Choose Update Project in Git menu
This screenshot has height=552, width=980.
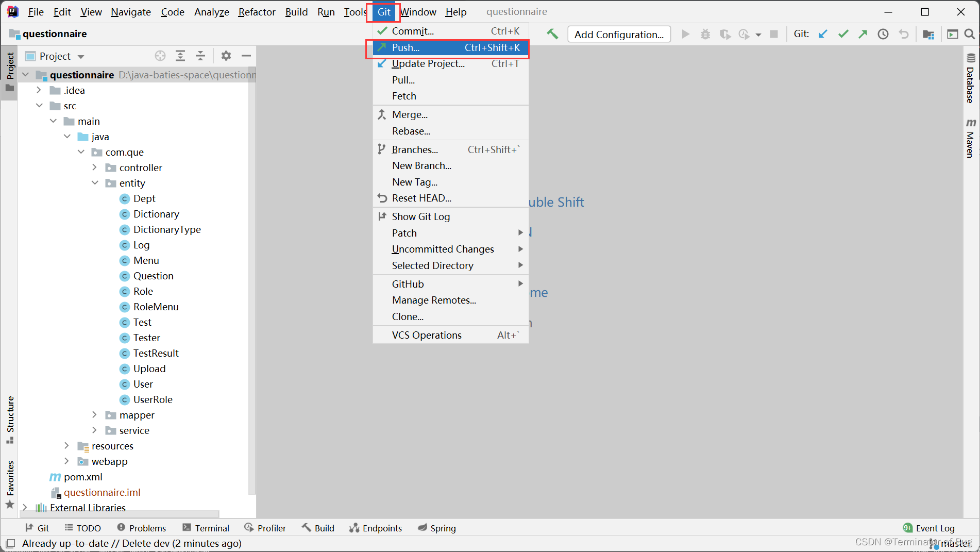pyautogui.click(x=451, y=63)
